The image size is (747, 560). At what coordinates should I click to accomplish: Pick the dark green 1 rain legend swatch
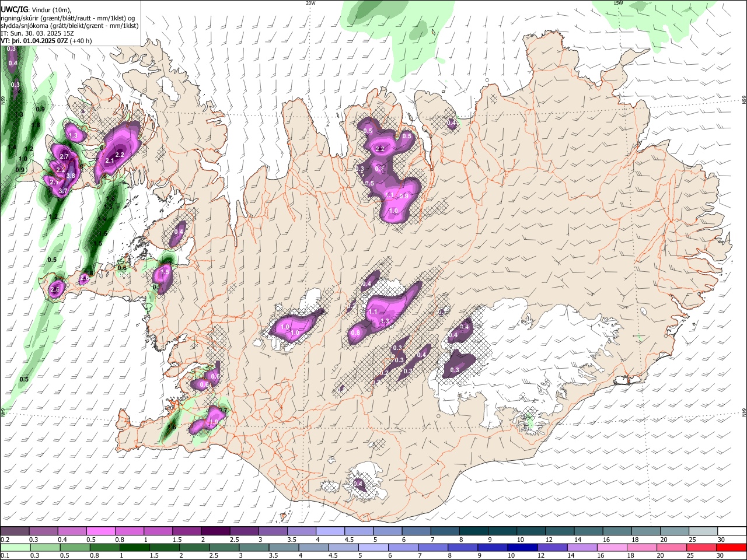click(134, 548)
